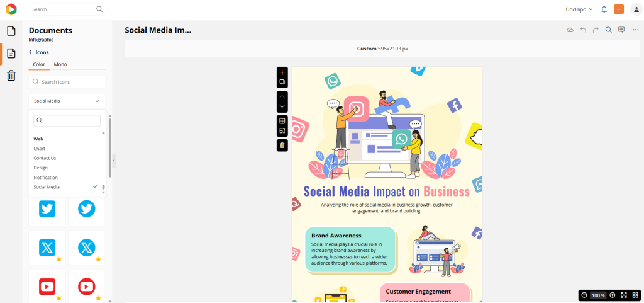Click the resize selection icon beside page
The width and height of the screenshot is (644, 303).
(282, 131)
